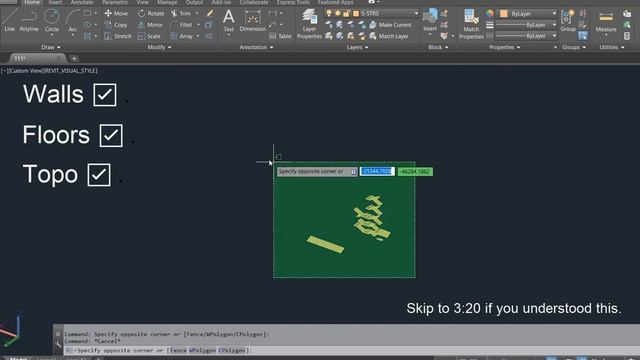Click the highlighted dynamic input coordinate field
The height and width of the screenshot is (360, 640).
pos(377,171)
